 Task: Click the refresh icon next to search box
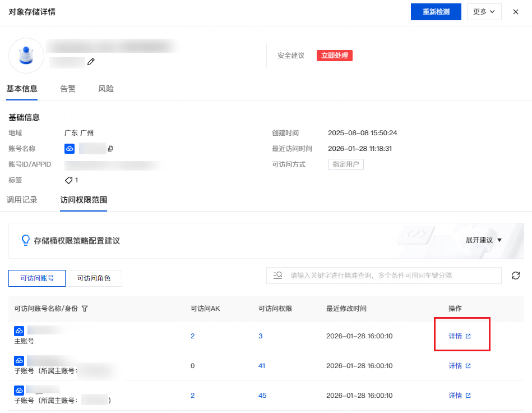[x=516, y=276]
